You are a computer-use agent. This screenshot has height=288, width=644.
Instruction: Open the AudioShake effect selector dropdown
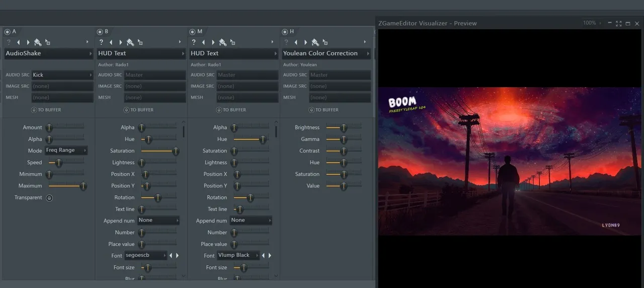(49, 53)
